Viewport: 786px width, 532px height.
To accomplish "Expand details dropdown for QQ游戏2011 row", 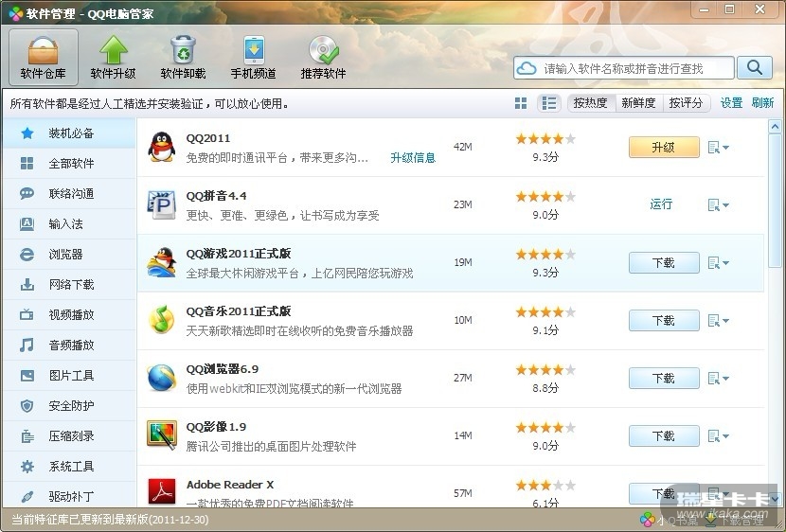I will [x=719, y=263].
